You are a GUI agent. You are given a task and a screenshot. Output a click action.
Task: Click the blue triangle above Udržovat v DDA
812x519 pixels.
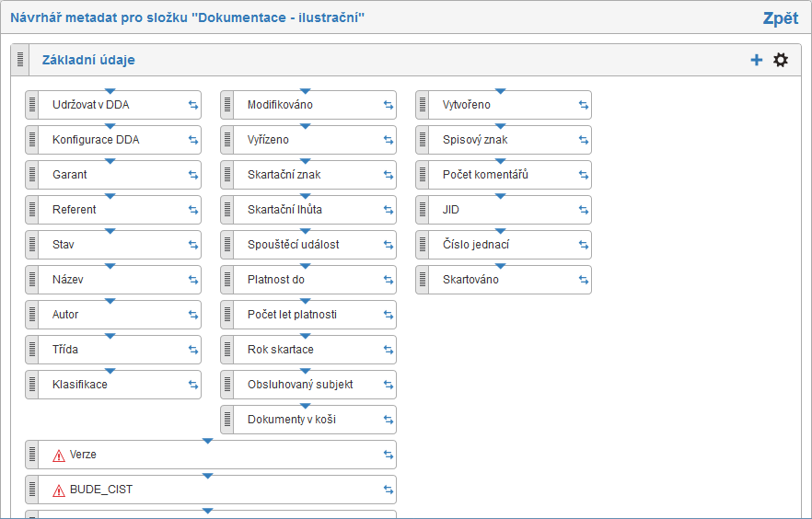(x=110, y=91)
